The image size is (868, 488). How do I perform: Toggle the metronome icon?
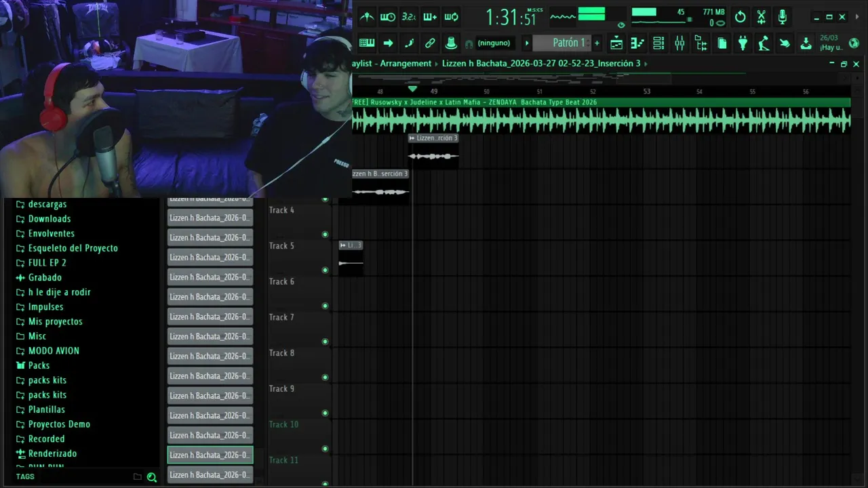click(x=367, y=17)
